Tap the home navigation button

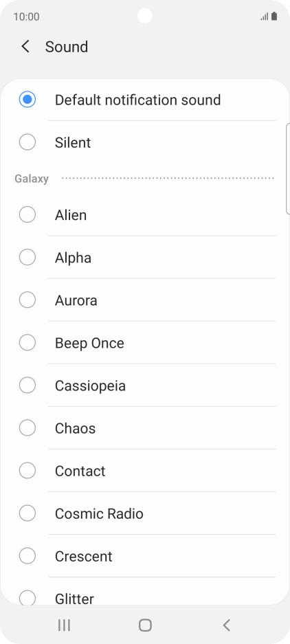[145, 625]
